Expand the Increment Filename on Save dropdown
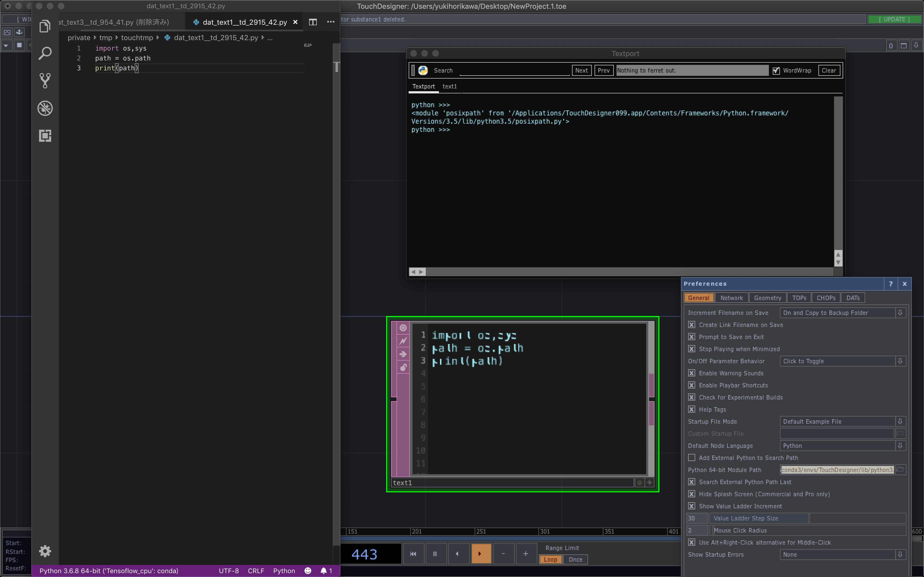This screenshot has width=924, height=577. [x=900, y=313]
